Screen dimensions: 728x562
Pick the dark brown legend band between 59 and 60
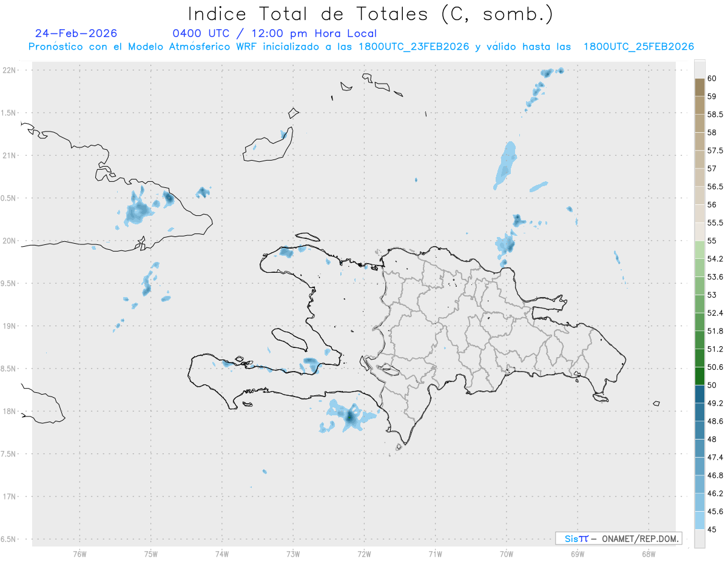699,87
